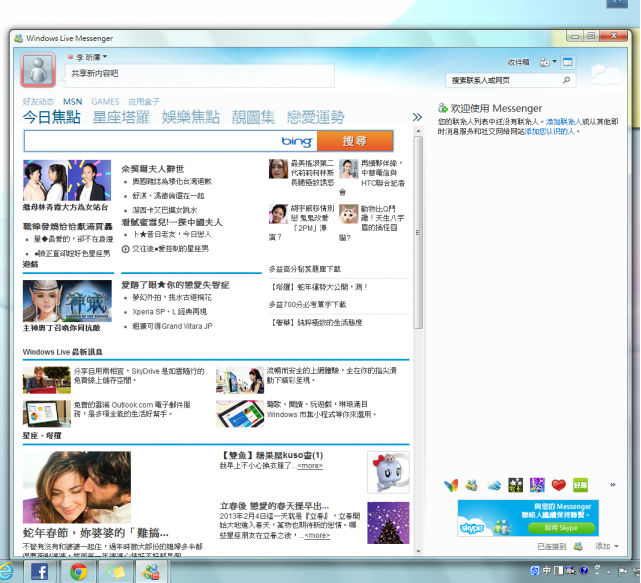This screenshot has height=583, width=641.
Task: Switch to the 好友动态 tab
Action: pos(38,102)
